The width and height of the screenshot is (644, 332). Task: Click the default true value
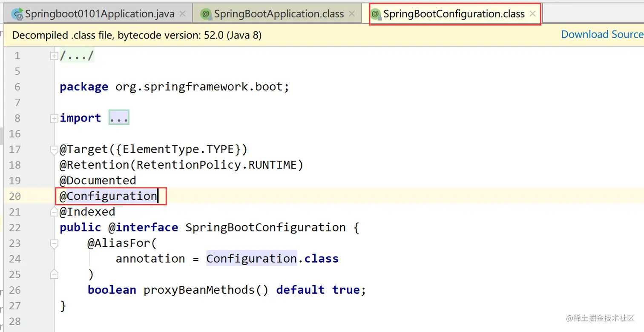pos(318,290)
